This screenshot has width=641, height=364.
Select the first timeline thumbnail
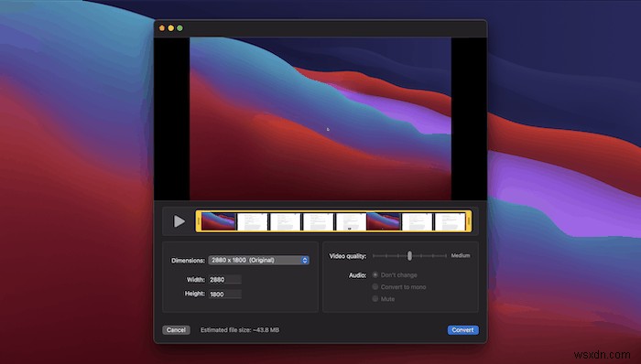coord(219,221)
